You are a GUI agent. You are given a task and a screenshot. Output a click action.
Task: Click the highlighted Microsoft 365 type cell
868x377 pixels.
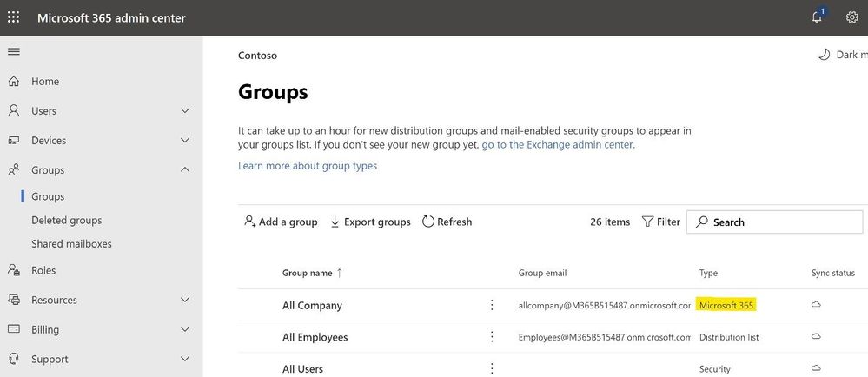click(x=726, y=305)
